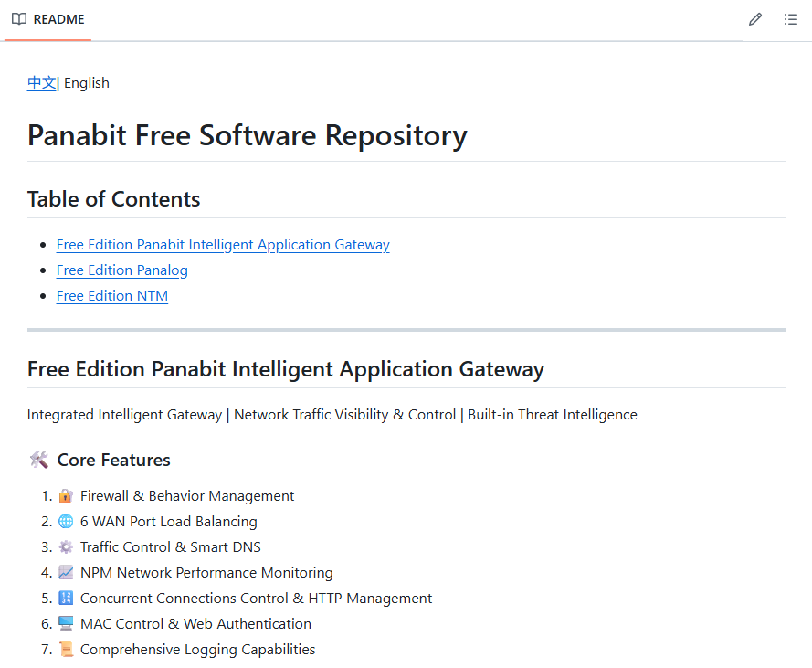Viewport: 812px width, 668px height.
Task: Click the Free Edition Panabit Intelligent Application Gateway heading
Action: coord(285,369)
